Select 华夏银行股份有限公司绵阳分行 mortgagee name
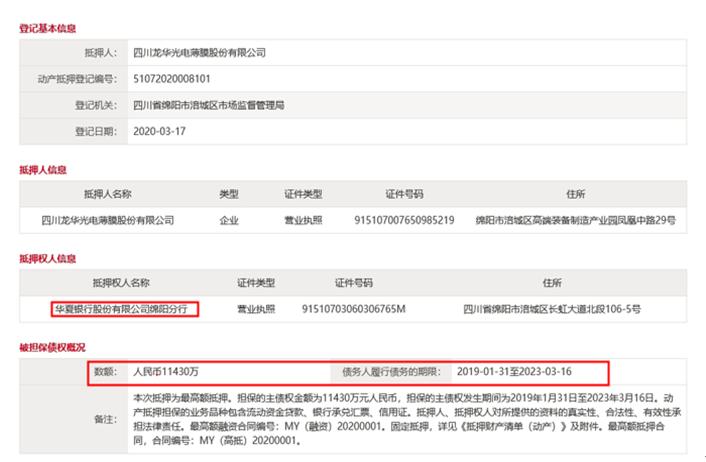Screen dimensions: 706x462 pos(121,309)
